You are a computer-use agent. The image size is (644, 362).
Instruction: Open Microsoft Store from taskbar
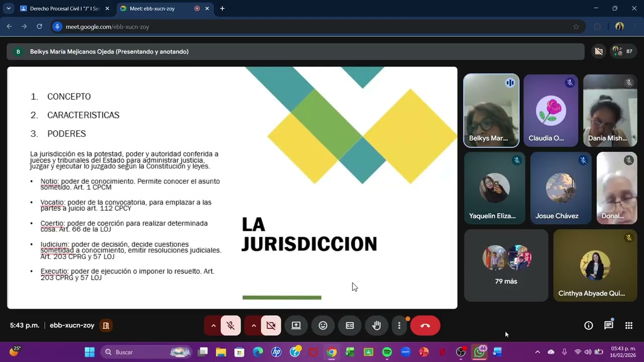[239, 352]
